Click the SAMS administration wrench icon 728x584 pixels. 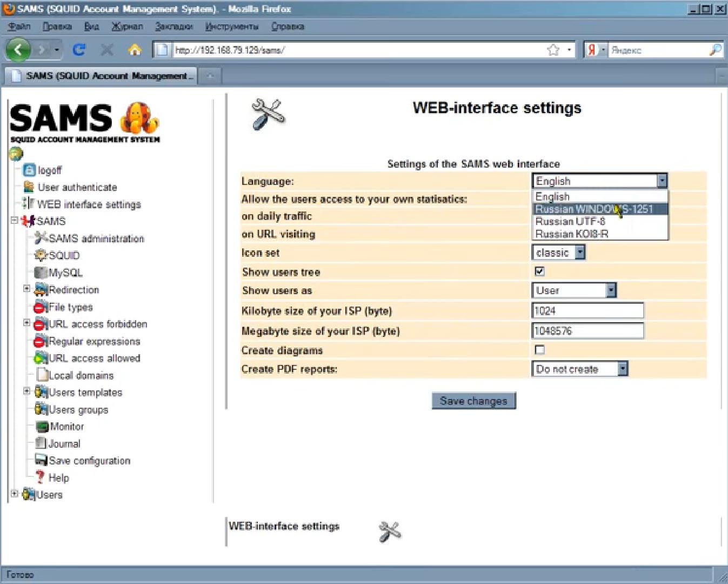(x=41, y=238)
